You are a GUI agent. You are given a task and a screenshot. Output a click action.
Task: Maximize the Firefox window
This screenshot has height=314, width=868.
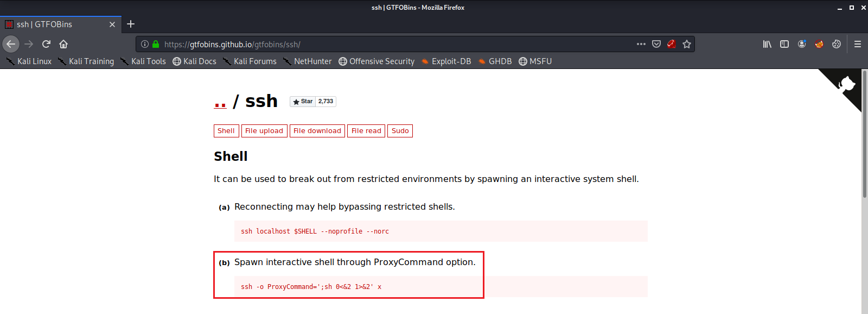click(x=852, y=8)
